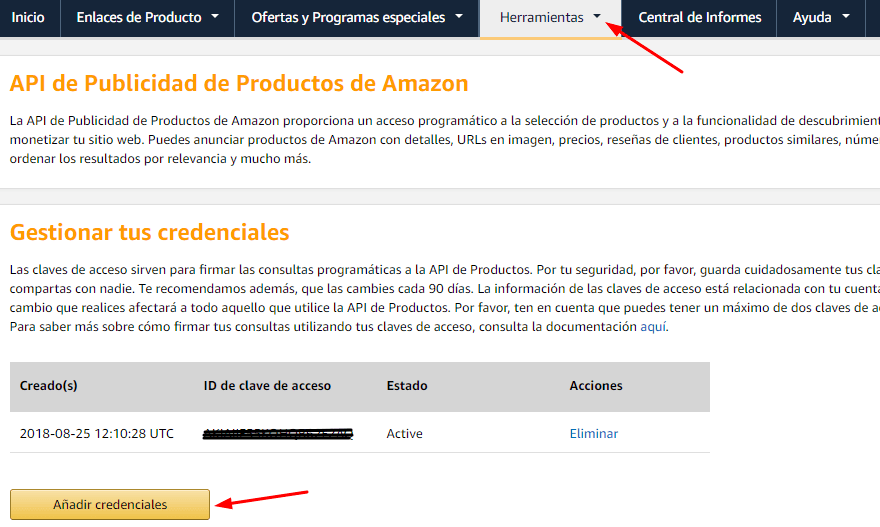Expand the Ayuda menu arrow
The image size is (880, 527).
pos(846,17)
